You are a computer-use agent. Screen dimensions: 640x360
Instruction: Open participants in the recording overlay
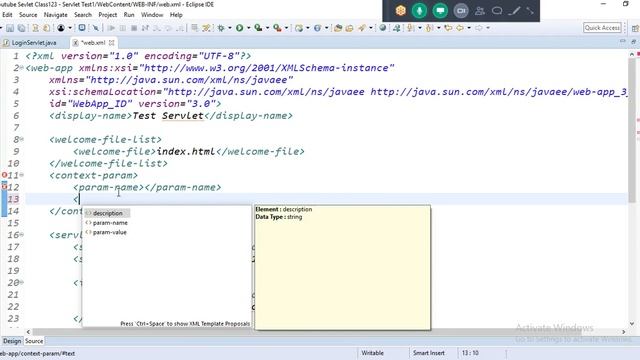(480, 11)
